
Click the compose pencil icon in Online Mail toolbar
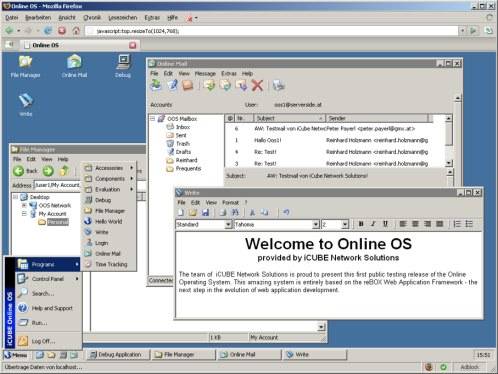tap(172, 85)
